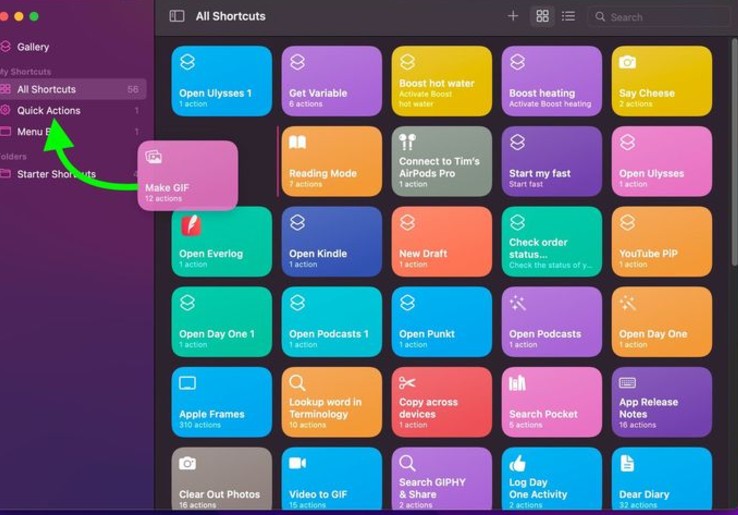
Task: Click "Activate Boost heating" subtitle
Action: [550, 104]
